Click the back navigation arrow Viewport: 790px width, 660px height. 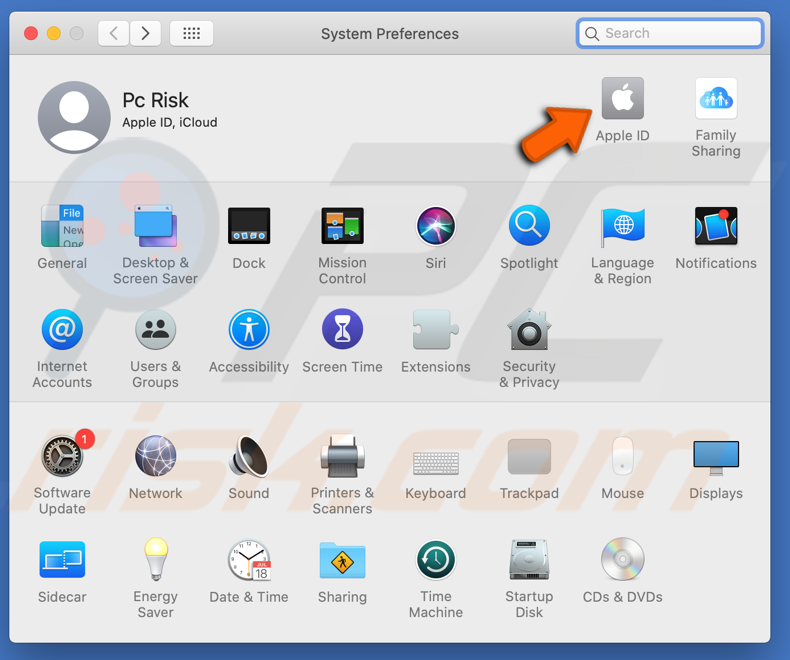point(113,33)
